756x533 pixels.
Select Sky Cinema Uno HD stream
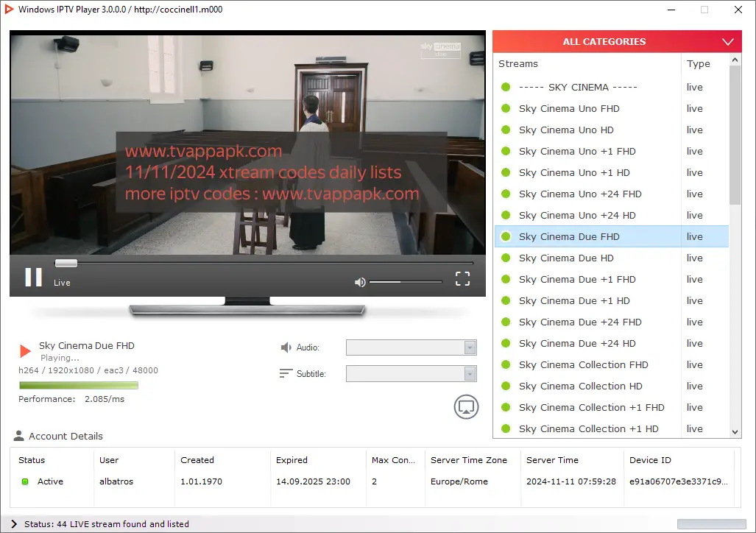[612, 130]
